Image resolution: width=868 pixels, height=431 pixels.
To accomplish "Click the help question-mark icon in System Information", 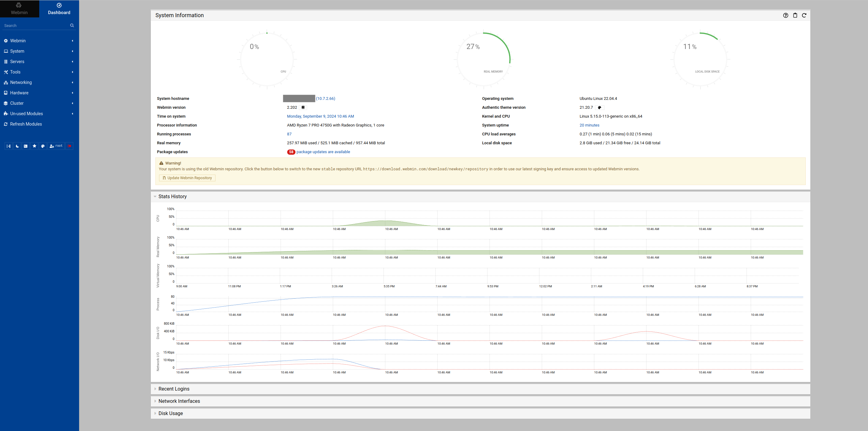I will pyautogui.click(x=786, y=16).
